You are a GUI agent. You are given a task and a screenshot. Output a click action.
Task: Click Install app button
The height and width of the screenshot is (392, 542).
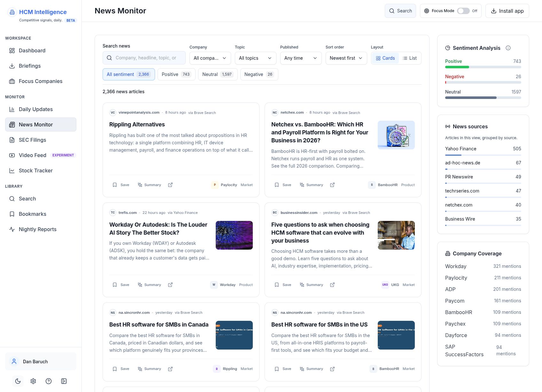(x=507, y=11)
